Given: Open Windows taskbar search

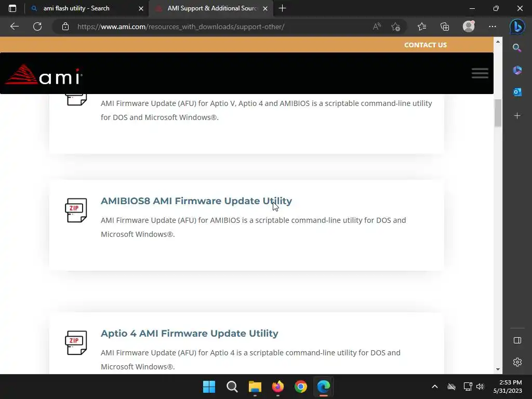Looking at the screenshot, I should coord(232,387).
